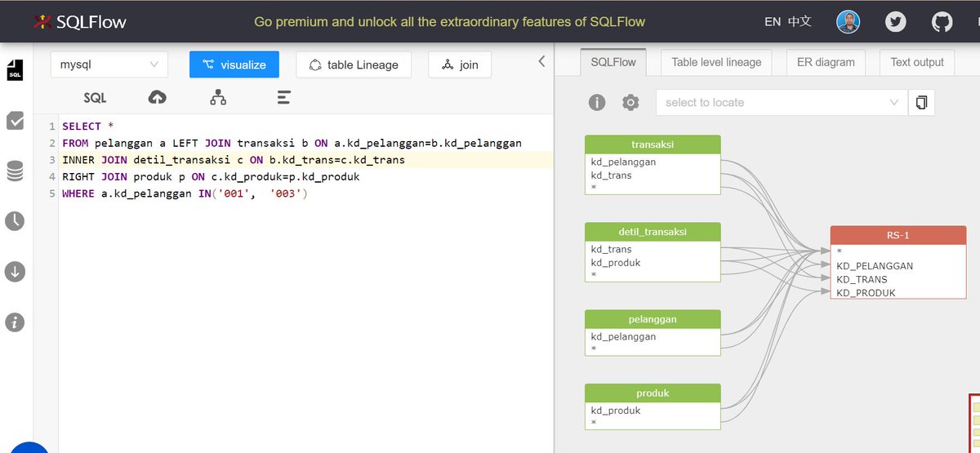Open the database sidebar icon
Viewport: 980px width, 453px height.
pos(15,171)
